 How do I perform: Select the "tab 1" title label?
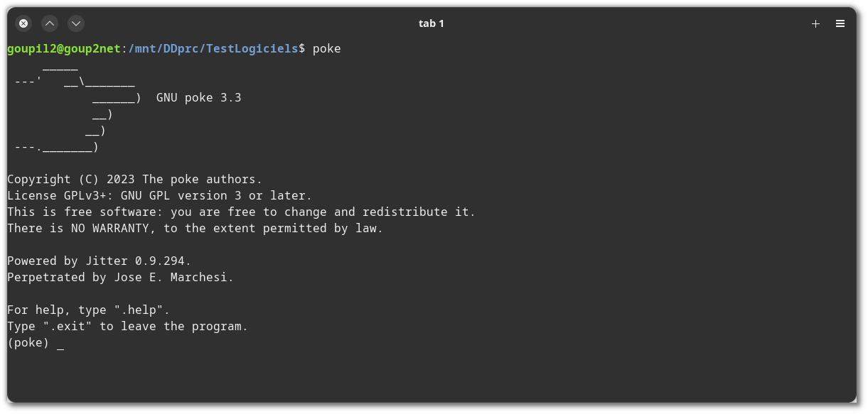click(432, 23)
